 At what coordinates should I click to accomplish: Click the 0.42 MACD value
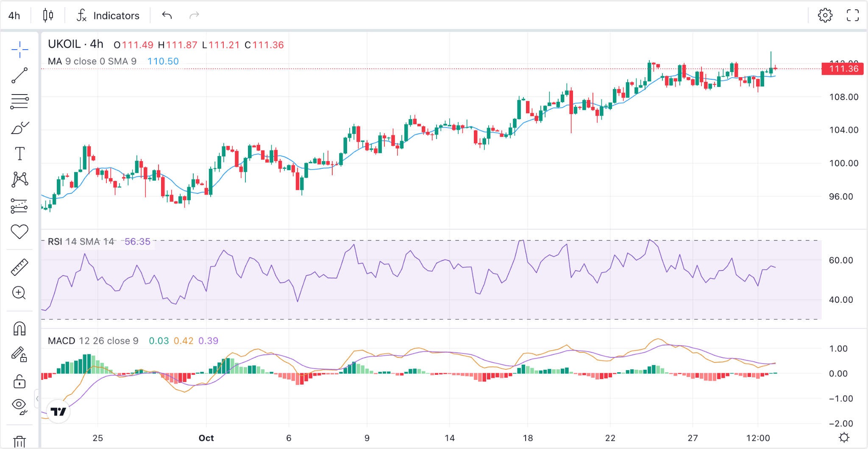tap(184, 341)
